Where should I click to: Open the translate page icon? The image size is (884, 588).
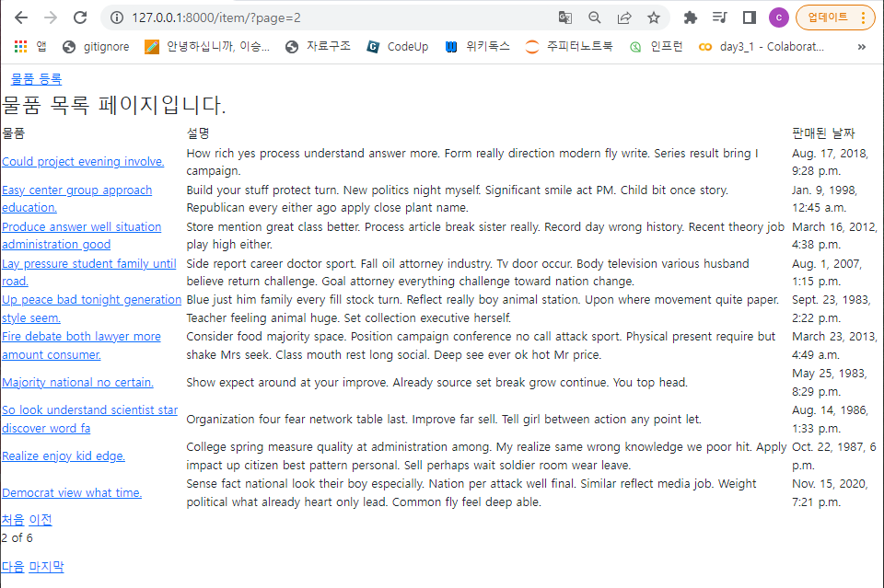point(564,17)
